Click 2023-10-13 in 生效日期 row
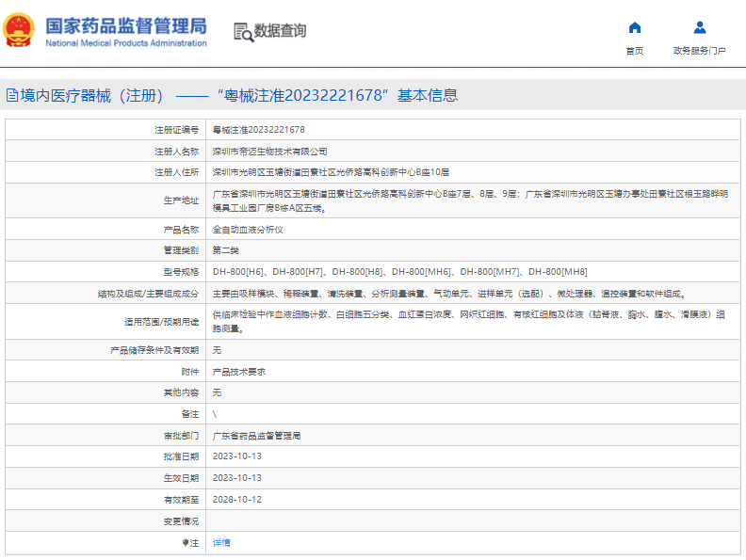Screen dimensions: 746x560 point(237,478)
